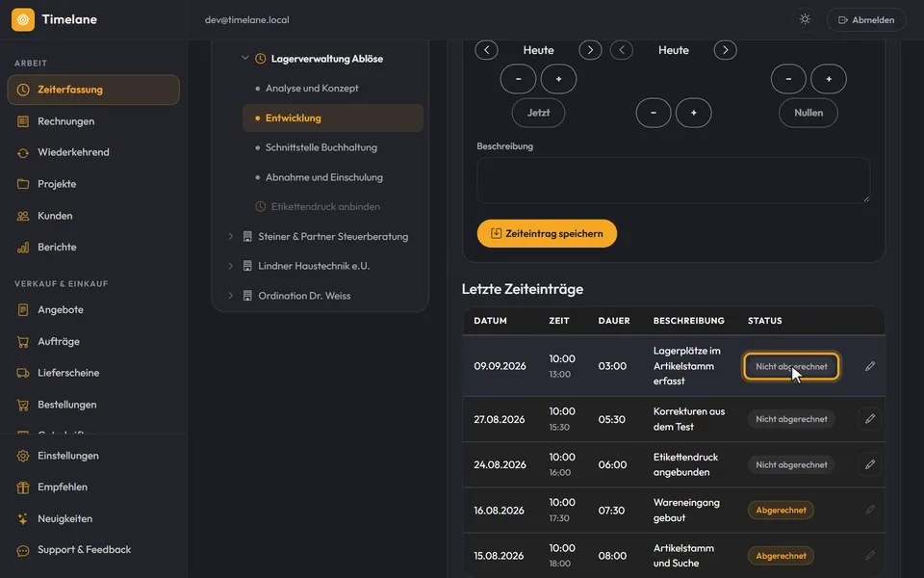Toggle the light/dark theme sun icon
Screen dimensions: 924x578
pyautogui.click(x=805, y=19)
